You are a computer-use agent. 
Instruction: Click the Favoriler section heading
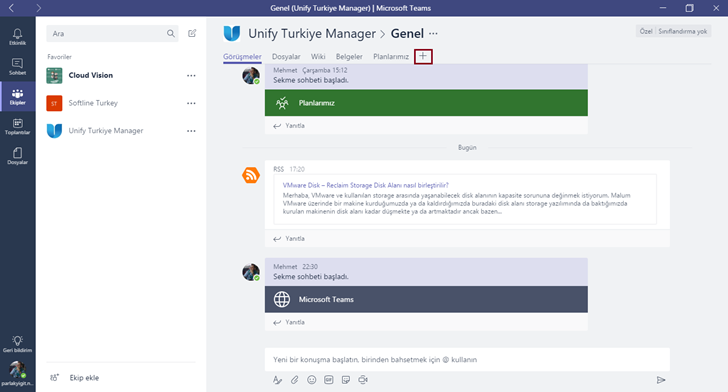[x=59, y=57]
